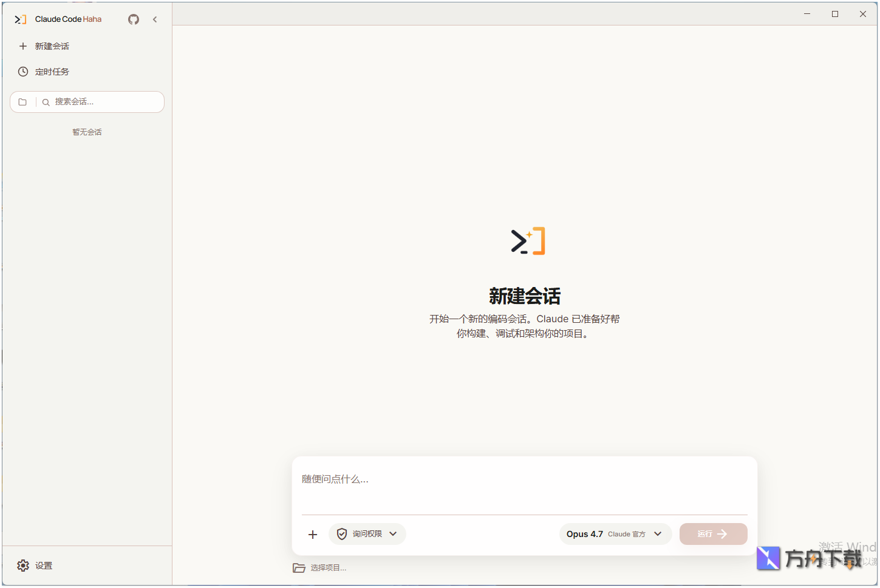Open 设置 via the gear icon
This screenshot has height=588, width=880.
23,565
